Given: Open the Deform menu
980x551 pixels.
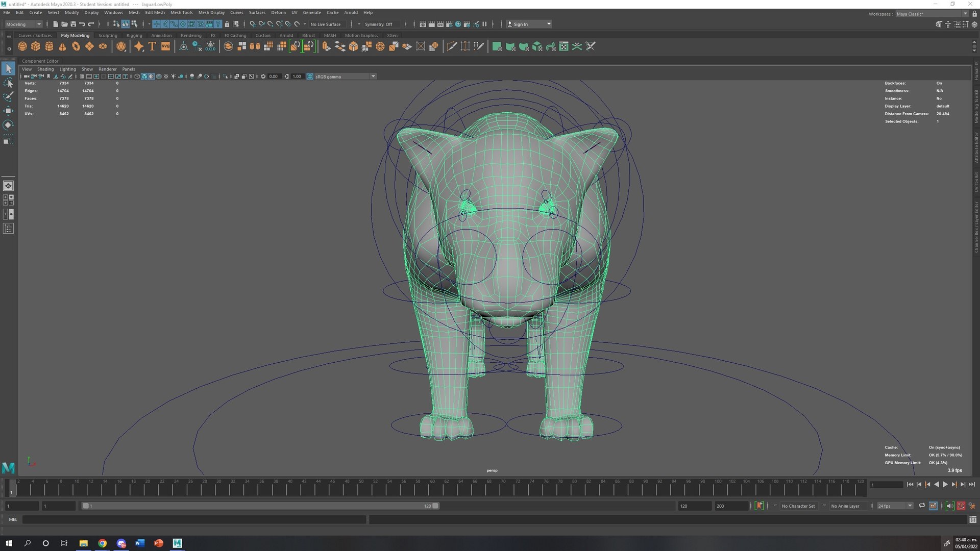Looking at the screenshot, I should pos(278,12).
